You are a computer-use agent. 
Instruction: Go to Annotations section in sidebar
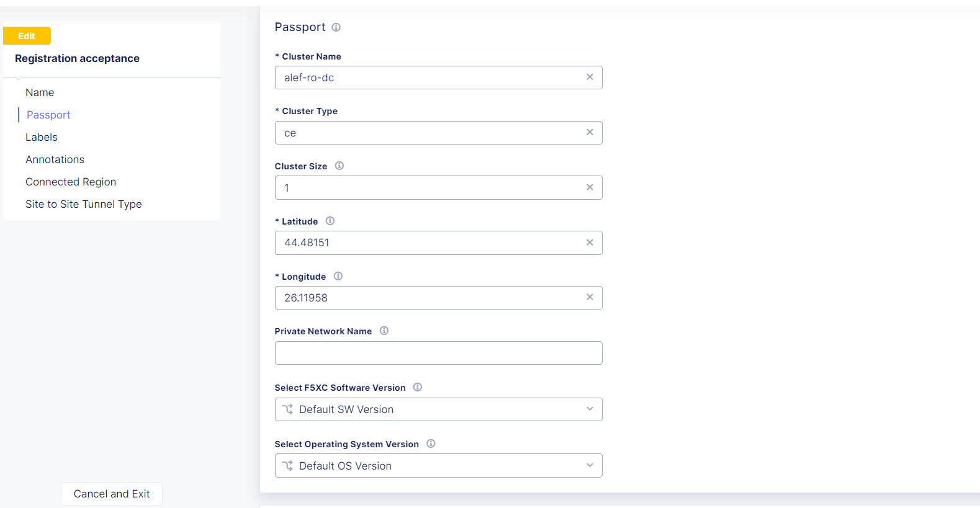[55, 159]
